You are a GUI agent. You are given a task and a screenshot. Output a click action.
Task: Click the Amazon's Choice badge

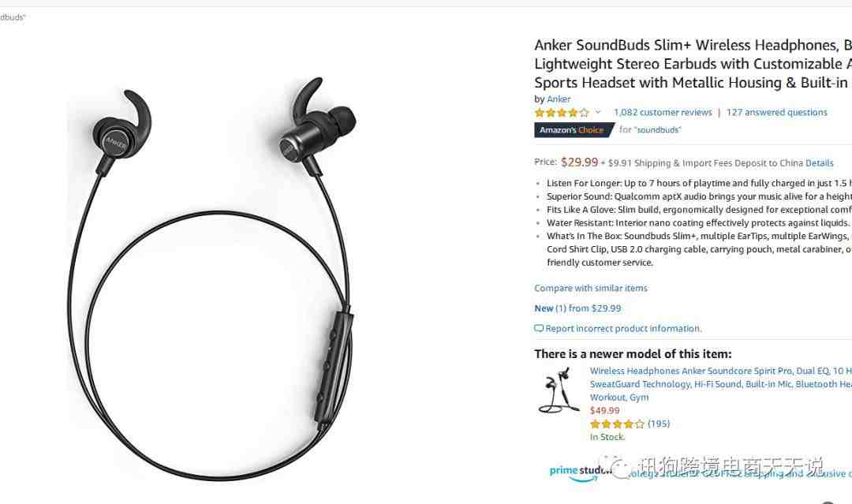pyautogui.click(x=574, y=130)
